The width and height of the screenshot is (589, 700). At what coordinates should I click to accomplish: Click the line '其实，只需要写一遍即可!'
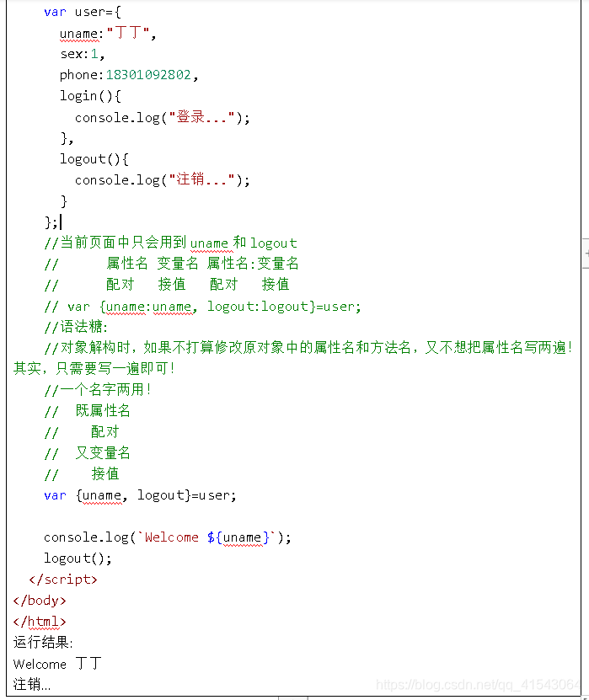(94, 368)
